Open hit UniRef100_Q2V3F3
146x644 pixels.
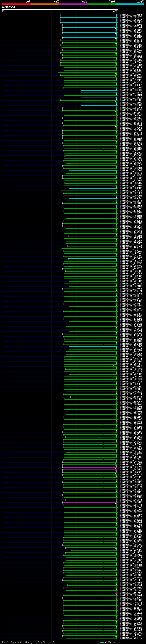pos(131,15)
